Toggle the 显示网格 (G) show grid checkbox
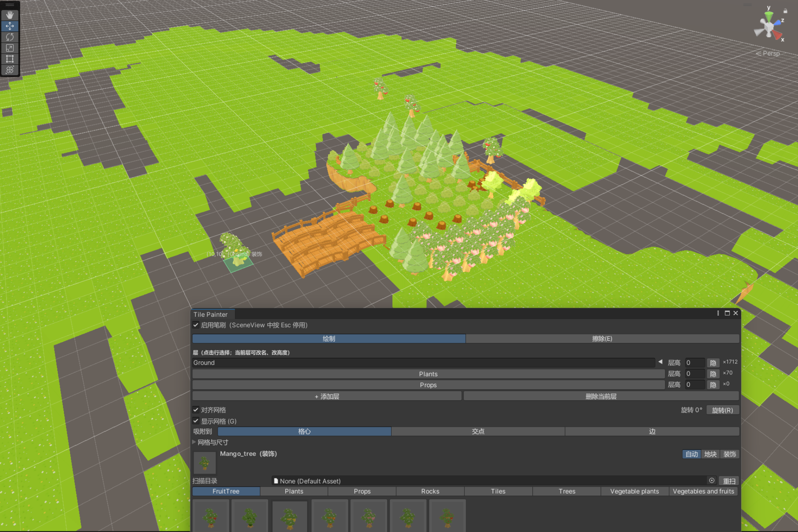Screen dimensions: 798x532 tap(196, 421)
